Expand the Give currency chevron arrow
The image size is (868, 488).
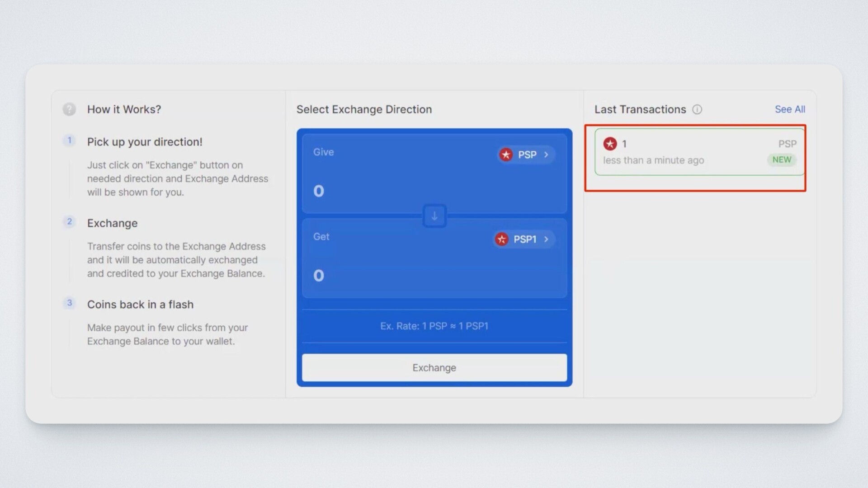[x=546, y=155]
